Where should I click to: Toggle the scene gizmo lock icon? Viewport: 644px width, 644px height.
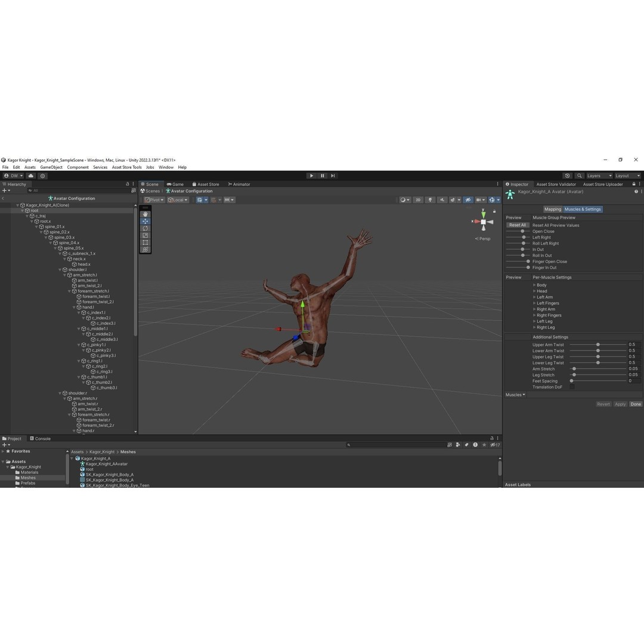pyautogui.click(x=494, y=212)
